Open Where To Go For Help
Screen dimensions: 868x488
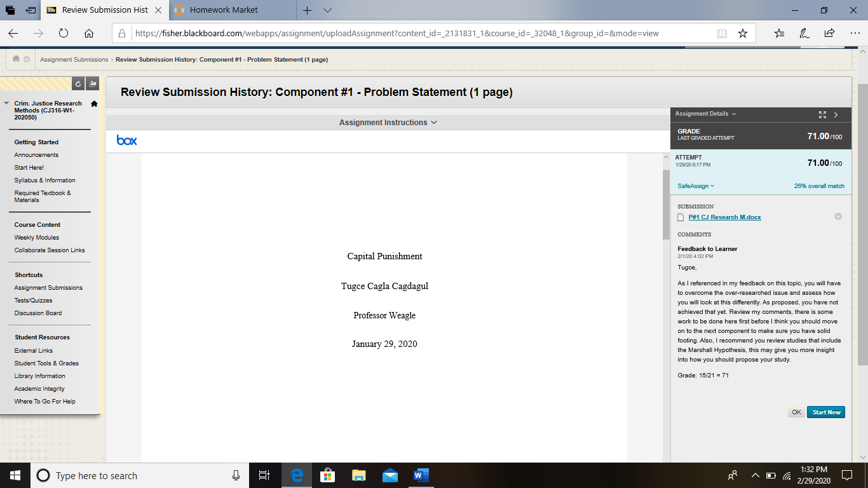point(45,402)
